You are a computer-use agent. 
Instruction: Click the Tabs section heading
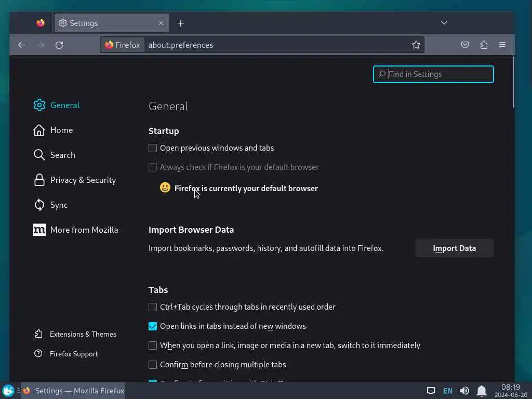tap(158, 290)
